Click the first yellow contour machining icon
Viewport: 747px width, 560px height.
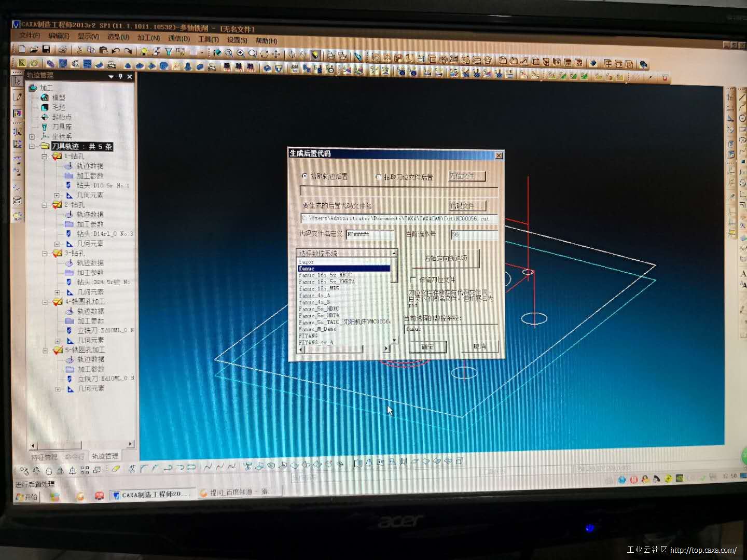(22, 63)
